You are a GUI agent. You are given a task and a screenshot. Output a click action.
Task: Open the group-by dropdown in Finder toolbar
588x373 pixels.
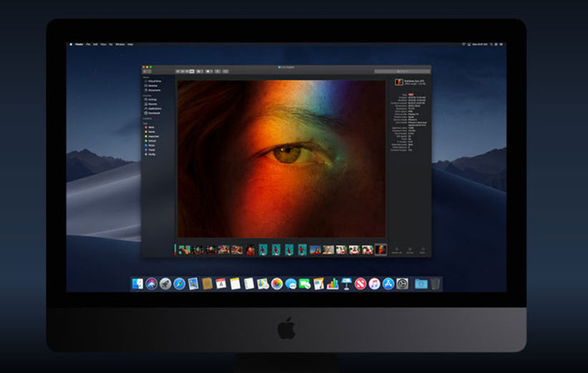click(200, 71)
